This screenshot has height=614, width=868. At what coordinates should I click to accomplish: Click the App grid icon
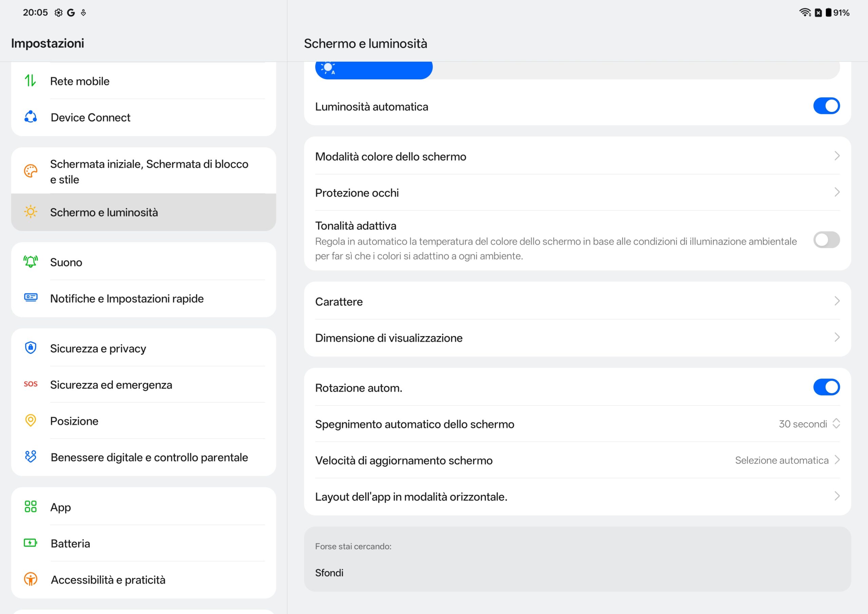(31, 506)
